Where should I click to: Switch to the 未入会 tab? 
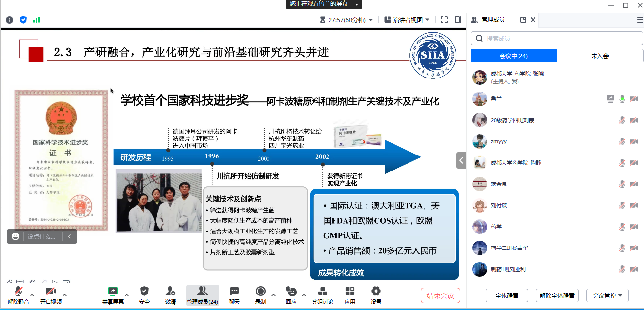(x=600, y=56)
